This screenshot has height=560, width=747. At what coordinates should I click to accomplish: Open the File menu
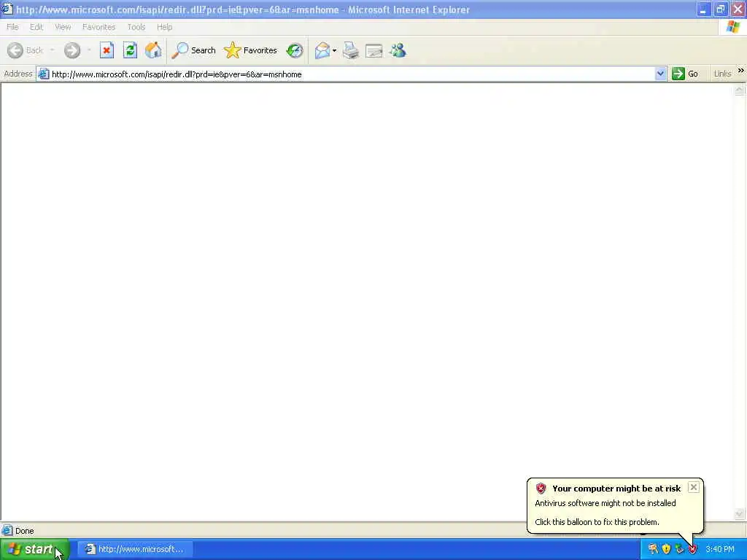pyautogui.click(x=12, y=27)
